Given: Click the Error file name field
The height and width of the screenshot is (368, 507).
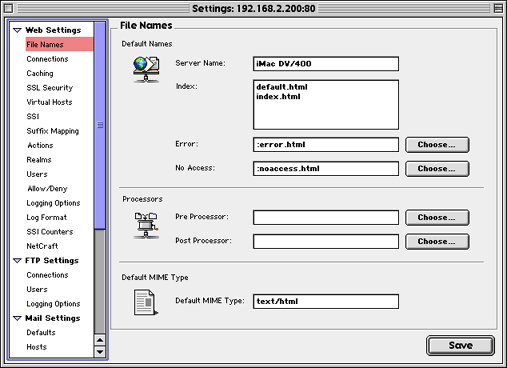Looking at the screenshot, I should [326, 145].
